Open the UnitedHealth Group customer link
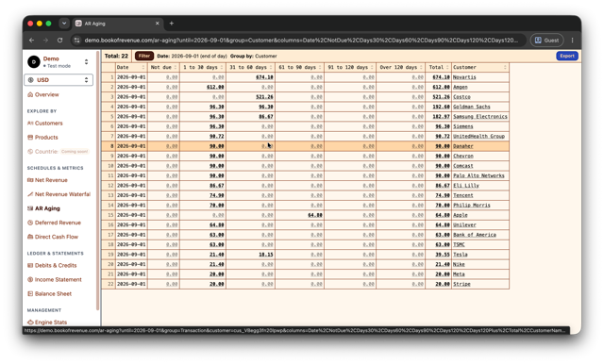The width and height of the screenshot is (604, 364). point(478,137)
